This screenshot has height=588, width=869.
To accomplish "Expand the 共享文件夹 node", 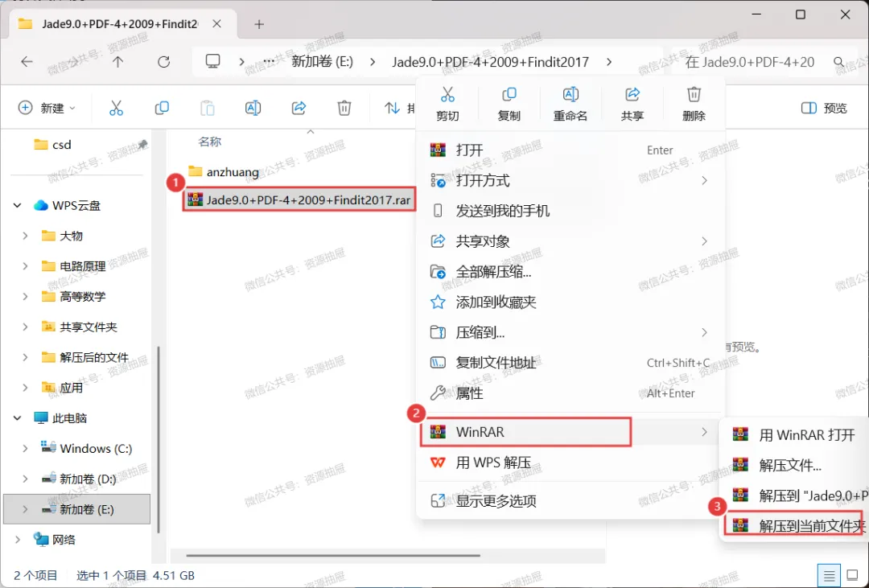I will 25,327.
